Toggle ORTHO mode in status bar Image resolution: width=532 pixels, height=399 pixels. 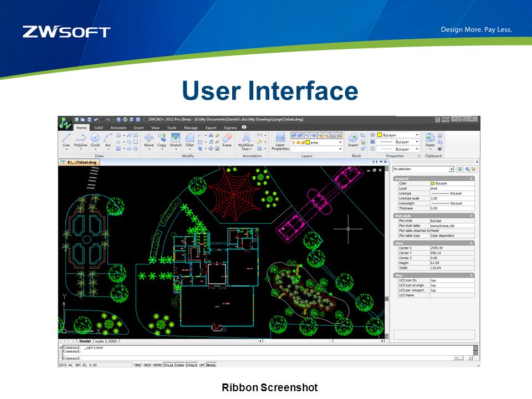(157, 365)
